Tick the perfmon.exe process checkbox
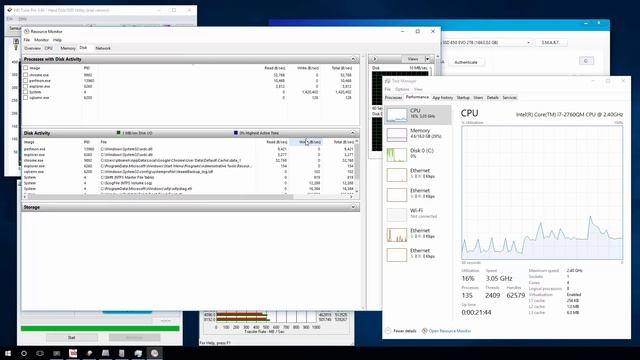 [x=26, y=81]
